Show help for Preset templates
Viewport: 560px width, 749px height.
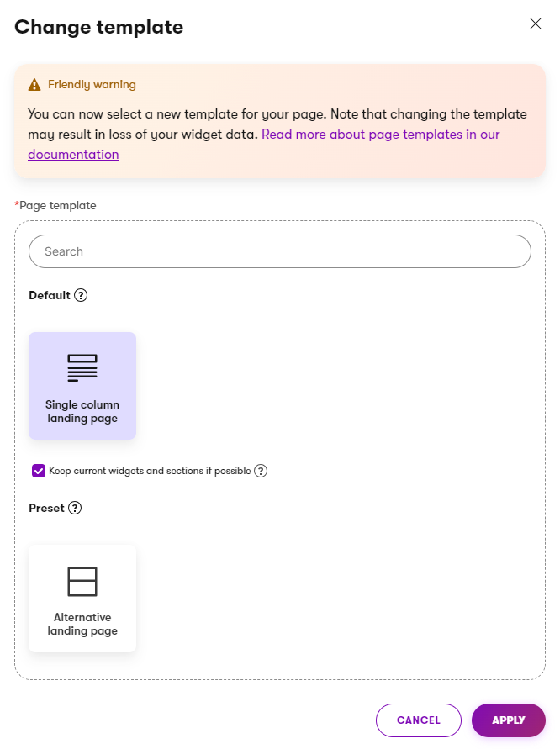75,508
